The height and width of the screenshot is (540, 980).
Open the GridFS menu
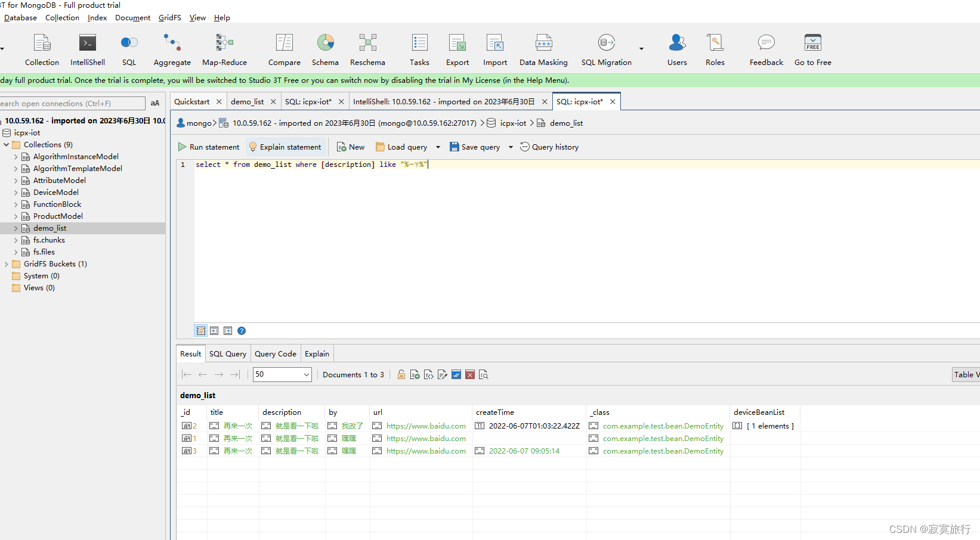pyautogui.click(x=170, y=18)
